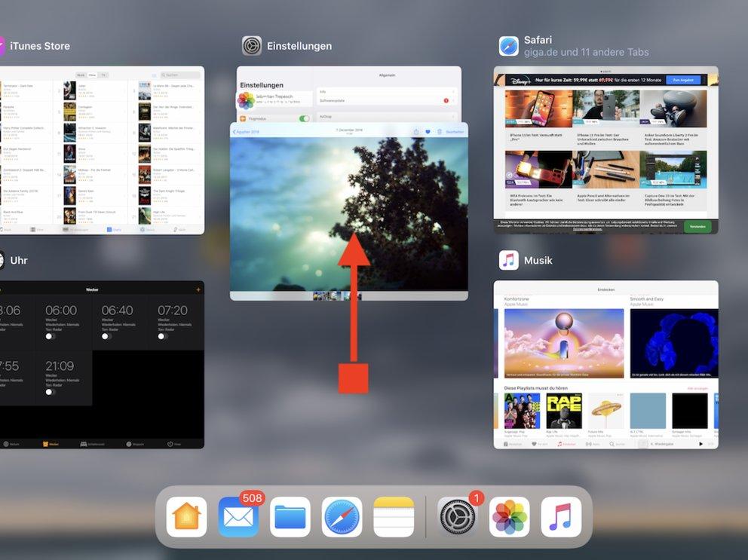This screenshot has width=748, height=560.
Task: Open the Home app in the dock
Action: coord(186,517)
